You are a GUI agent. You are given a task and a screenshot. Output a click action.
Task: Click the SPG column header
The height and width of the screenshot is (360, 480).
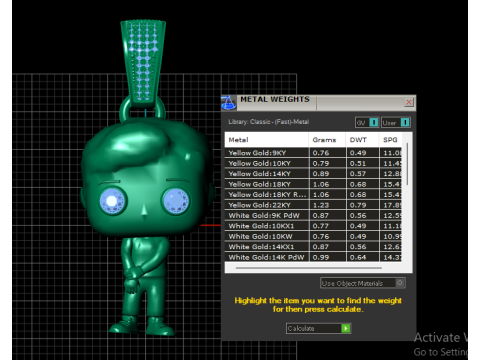390,140
